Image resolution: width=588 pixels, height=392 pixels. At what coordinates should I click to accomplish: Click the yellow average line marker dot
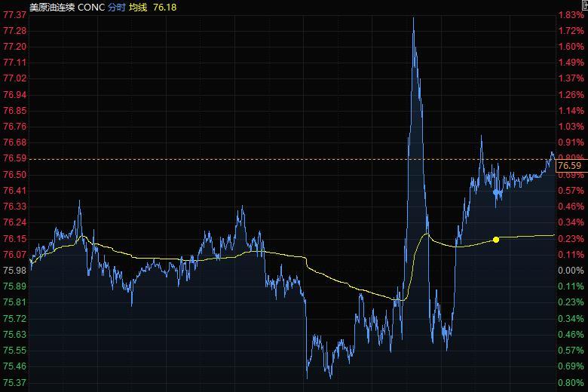496,240
